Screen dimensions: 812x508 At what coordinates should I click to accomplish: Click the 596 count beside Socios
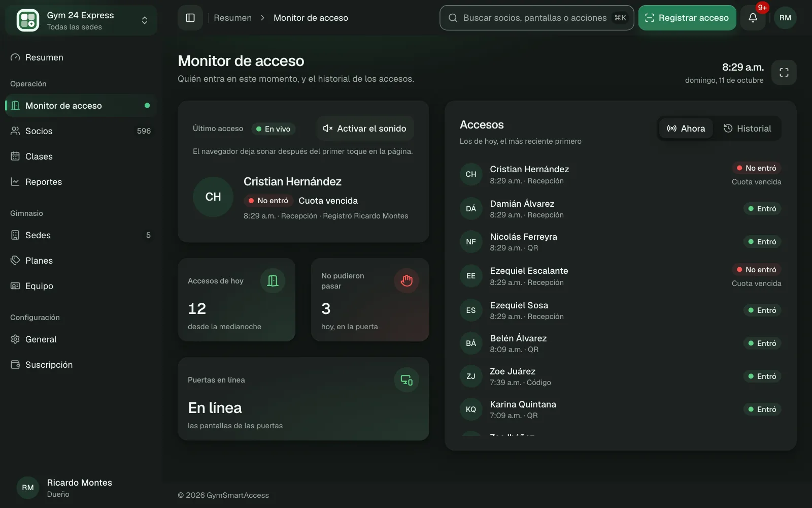tap(144, 131)
